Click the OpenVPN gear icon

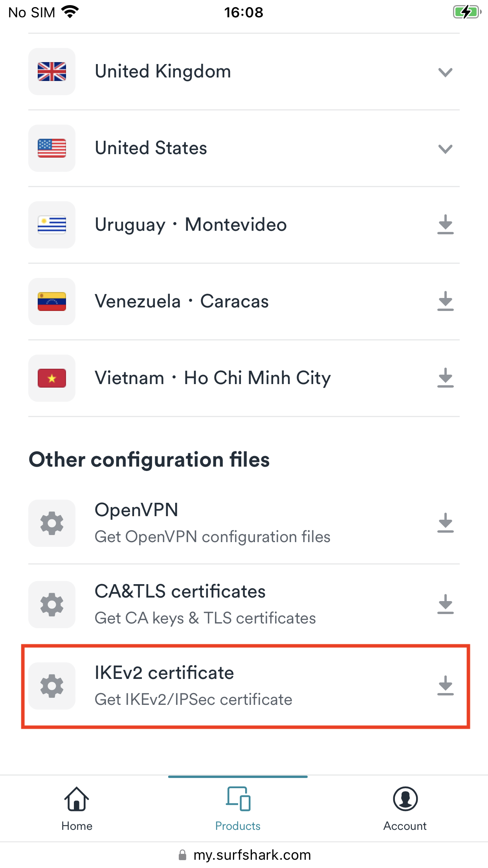[x=52, y=523]
